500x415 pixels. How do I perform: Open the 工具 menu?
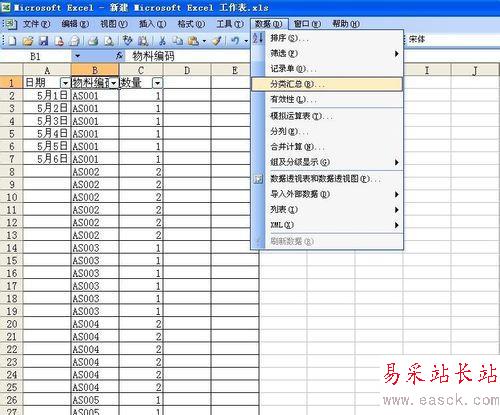(x=230, y=24)
